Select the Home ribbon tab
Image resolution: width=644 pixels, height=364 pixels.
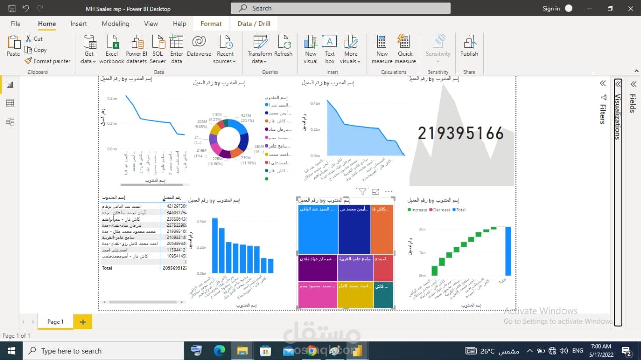point(47,24)
